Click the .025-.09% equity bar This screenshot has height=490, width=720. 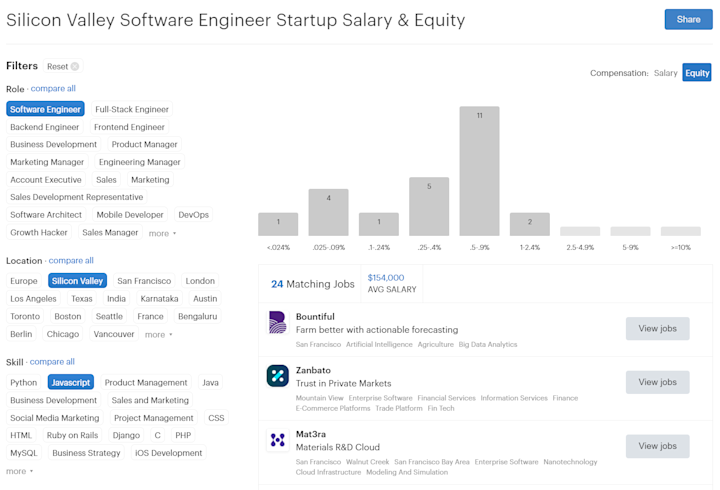tap(328, 212)
